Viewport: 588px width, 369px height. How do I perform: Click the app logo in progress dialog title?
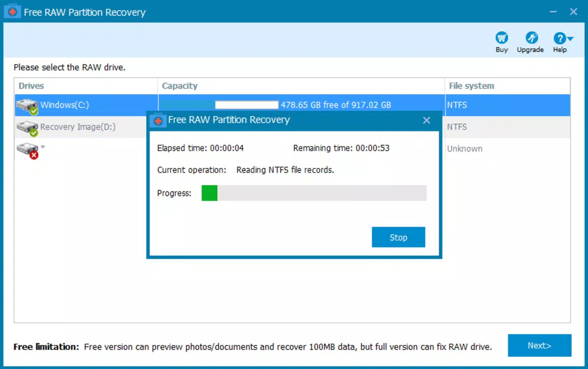(158, 120)
